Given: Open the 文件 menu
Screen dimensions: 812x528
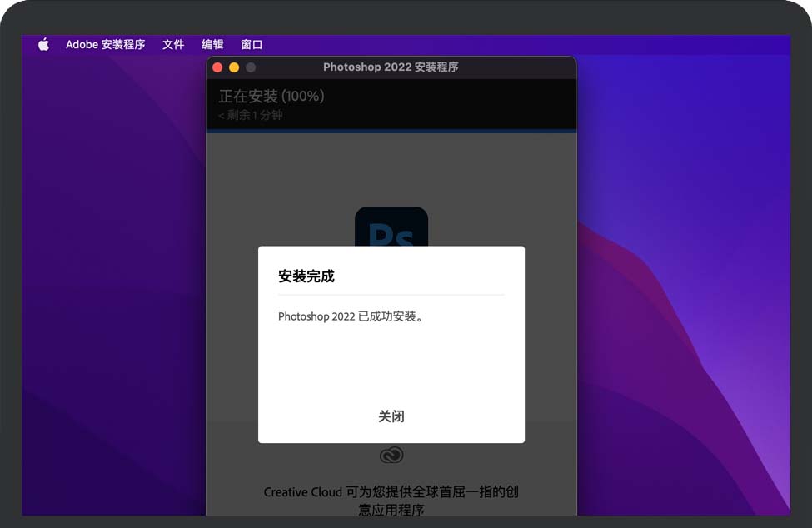Looking at the screenshot, I should [173, 44].
